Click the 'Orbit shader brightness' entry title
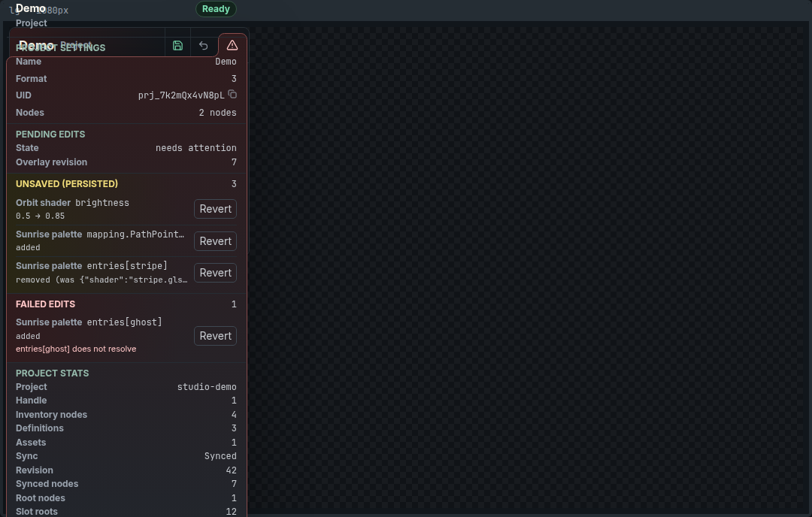The width and height of the screenshot is (812, 517). click(72, 203)
